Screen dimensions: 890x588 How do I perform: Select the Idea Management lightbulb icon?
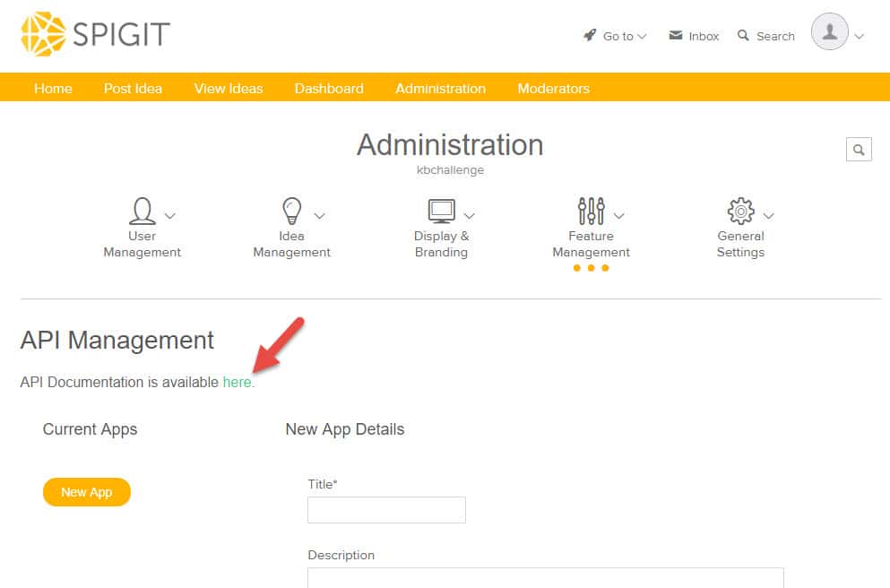291,211
